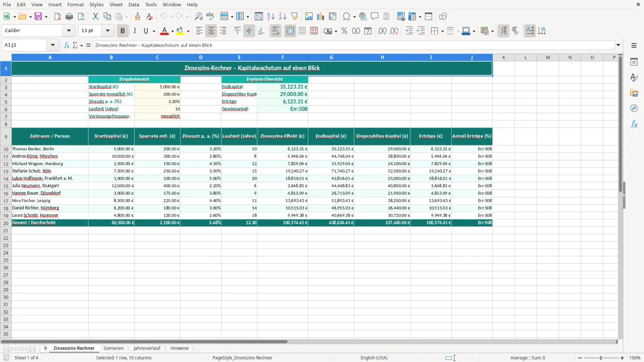Image resolution: width=644 pixels, height=362 pixels.
Task: Open the font size dropdown
Action: (x=107, y=31)
